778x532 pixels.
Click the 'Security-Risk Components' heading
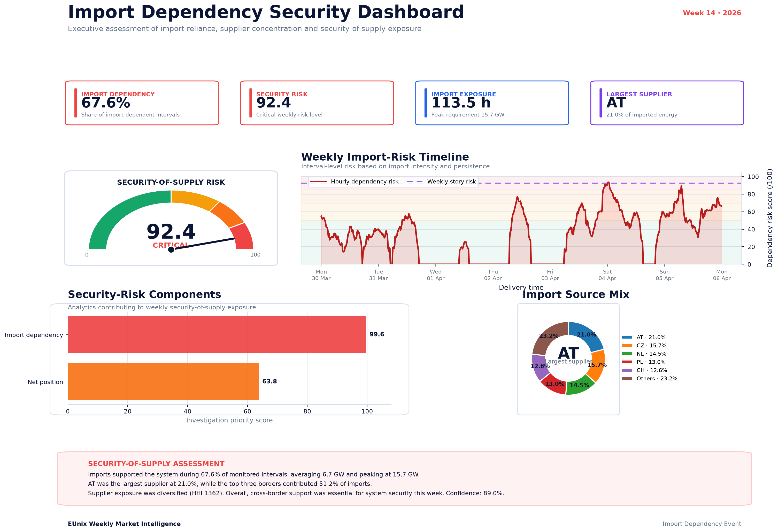tap(144, 294)
